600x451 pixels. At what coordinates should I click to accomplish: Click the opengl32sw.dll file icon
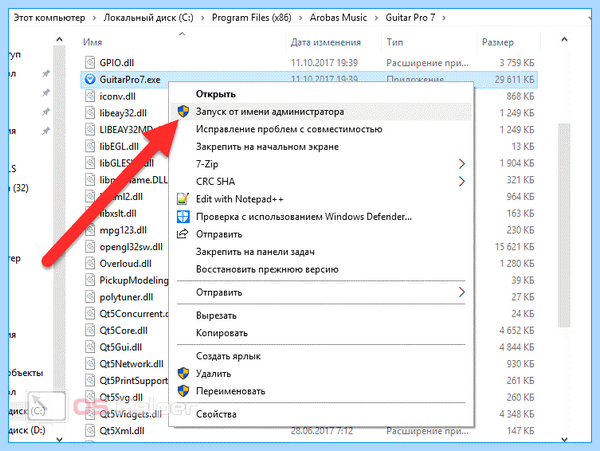90,247
